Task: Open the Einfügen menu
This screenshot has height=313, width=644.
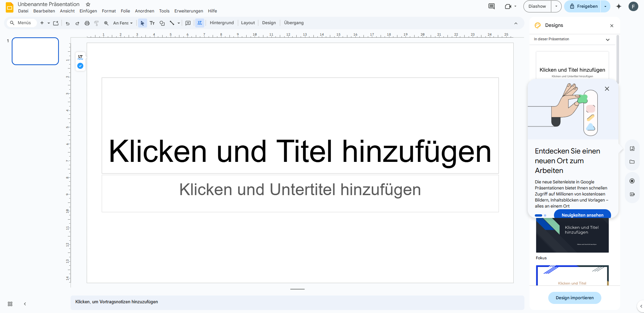Action: [x=88, y=11]
